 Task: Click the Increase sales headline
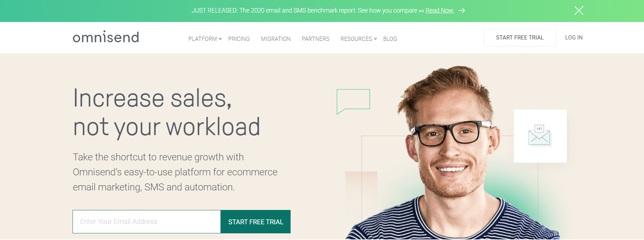(167, 112)
